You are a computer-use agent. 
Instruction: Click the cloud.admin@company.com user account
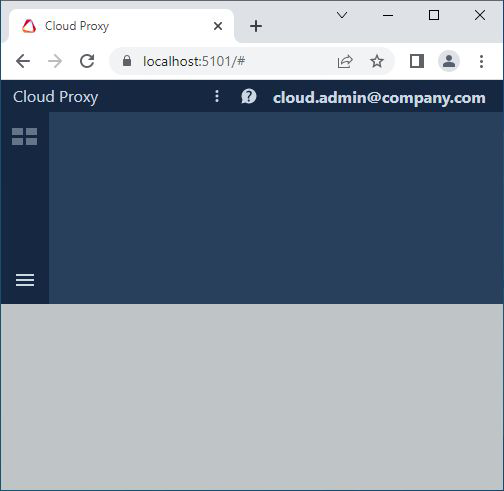[379, 98]
